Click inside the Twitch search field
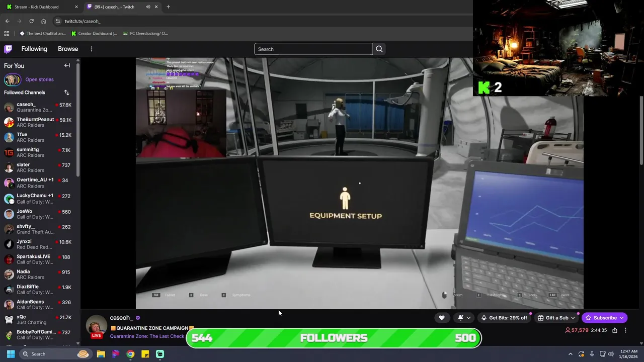 point(313,49)
